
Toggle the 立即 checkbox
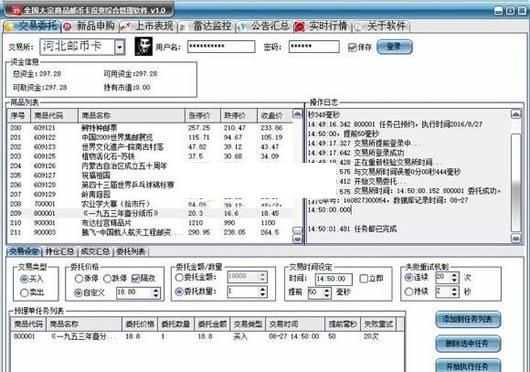point(364,278)
